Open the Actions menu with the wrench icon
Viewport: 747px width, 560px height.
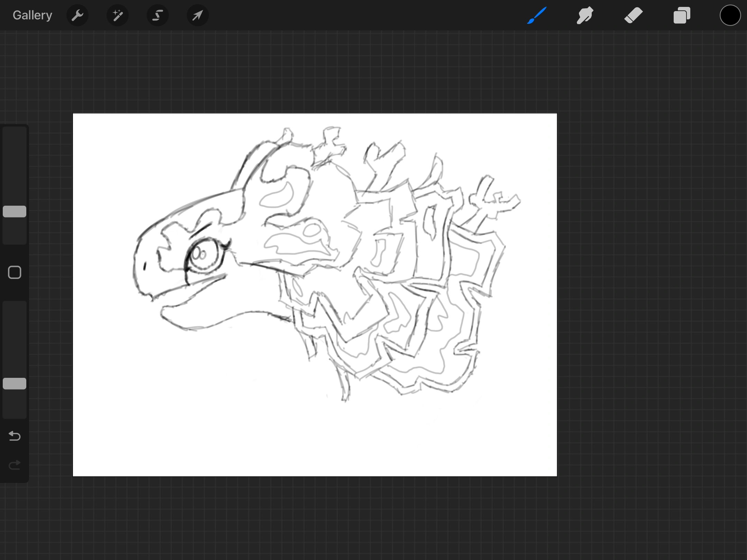click(77, 15)
